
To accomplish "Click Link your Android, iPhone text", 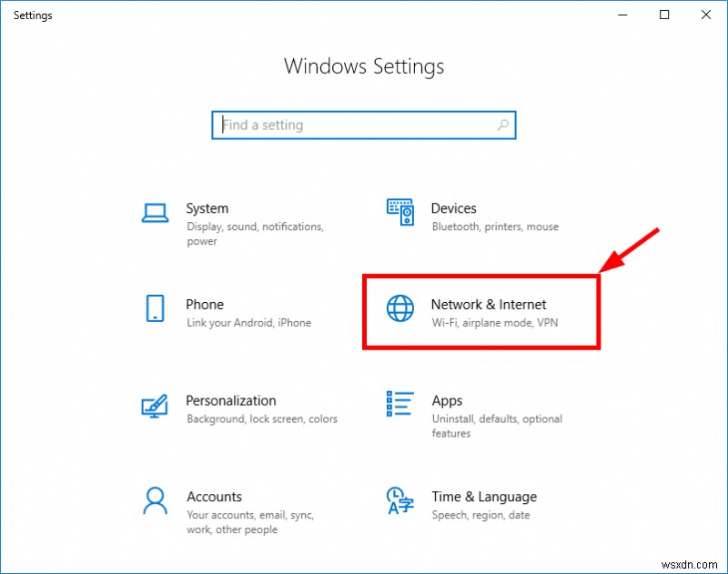I will click(248, 323).
